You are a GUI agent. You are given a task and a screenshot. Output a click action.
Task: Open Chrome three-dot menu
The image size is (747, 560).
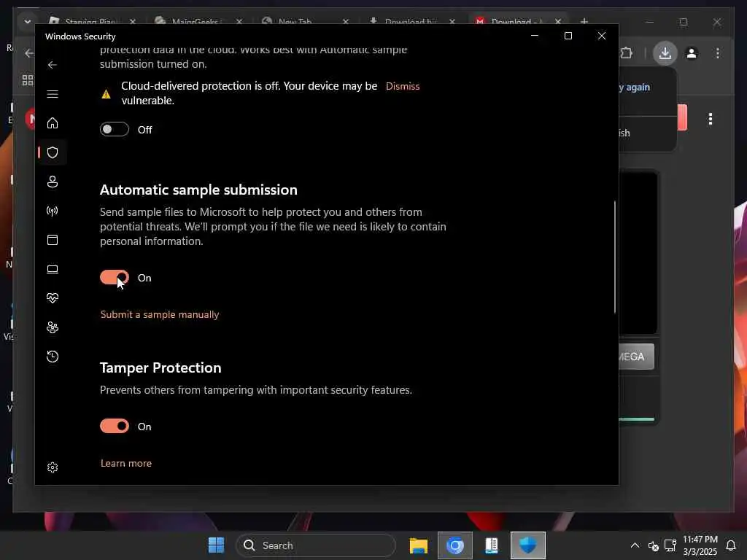pos(718,52)
